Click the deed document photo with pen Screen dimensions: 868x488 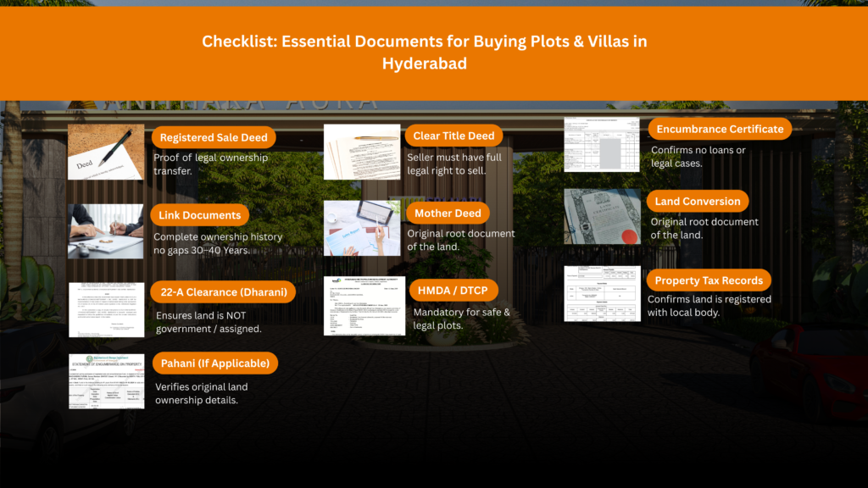pyautogui.click(x=105, y=152)
